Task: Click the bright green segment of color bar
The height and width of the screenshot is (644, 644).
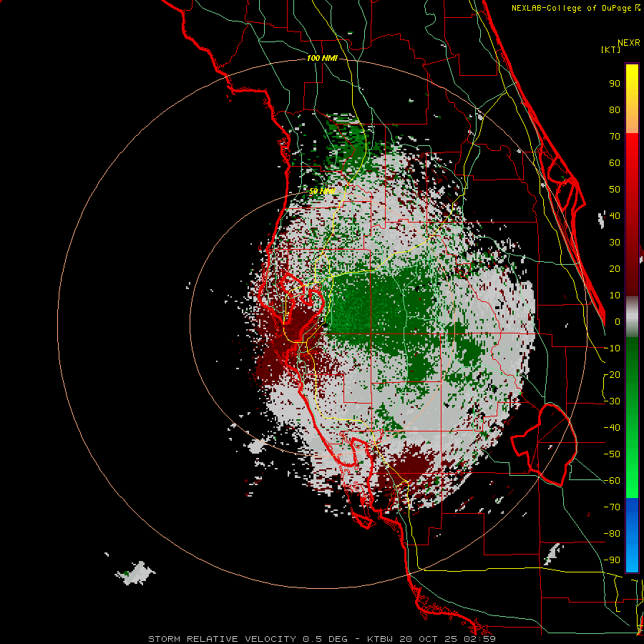Action: pyautogui.click(x=632, y=472)
